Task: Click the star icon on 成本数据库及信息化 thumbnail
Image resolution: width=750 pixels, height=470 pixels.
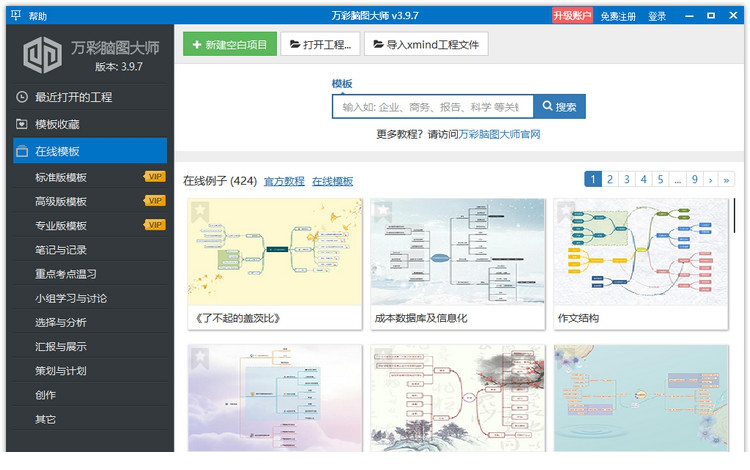Action: click(x=382, y=210)
